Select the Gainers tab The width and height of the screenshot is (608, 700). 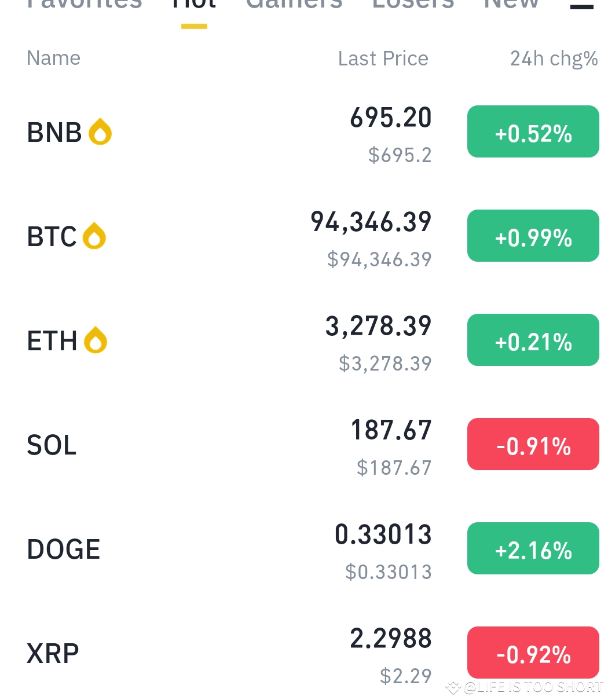tap(294, 5)
